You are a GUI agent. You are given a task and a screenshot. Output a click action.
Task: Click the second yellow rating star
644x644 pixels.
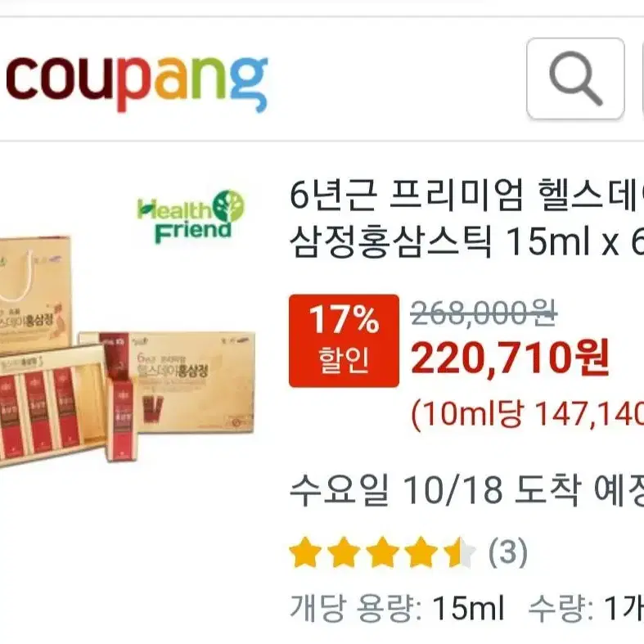[x=344, y=552]
